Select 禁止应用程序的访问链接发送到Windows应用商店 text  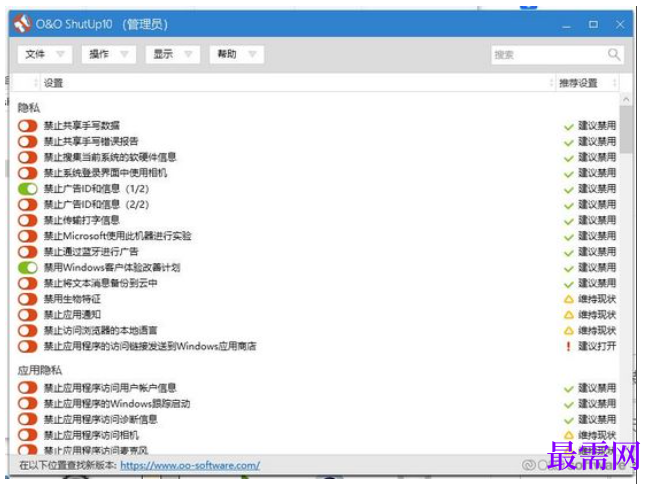click(150, 346)
